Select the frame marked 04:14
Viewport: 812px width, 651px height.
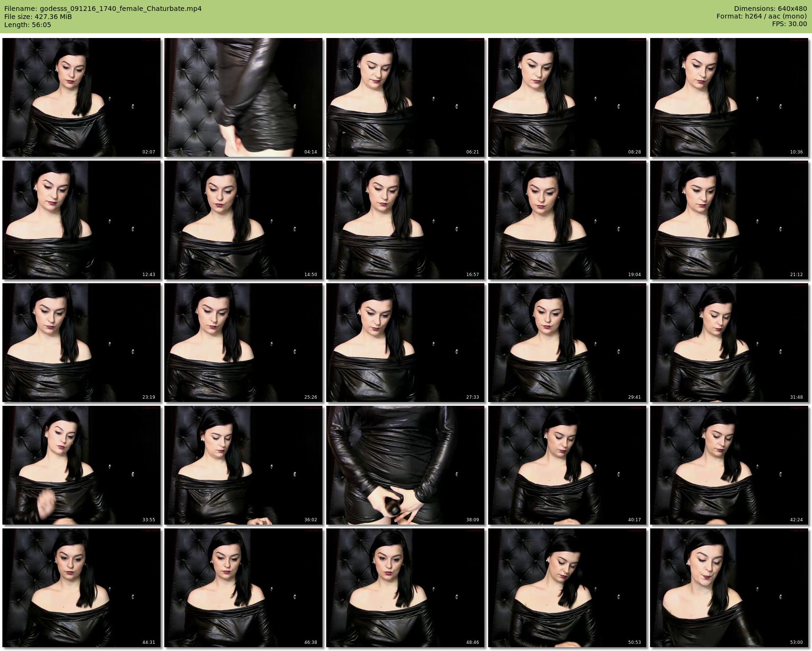tap(243, 97)
